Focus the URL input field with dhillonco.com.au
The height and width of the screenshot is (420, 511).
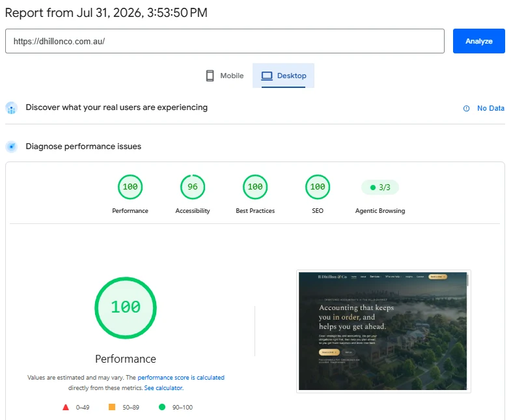225,41
